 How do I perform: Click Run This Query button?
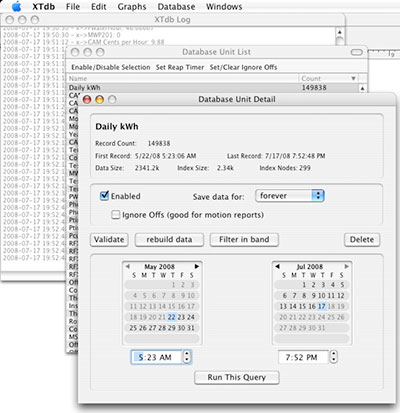click(237, 377)
